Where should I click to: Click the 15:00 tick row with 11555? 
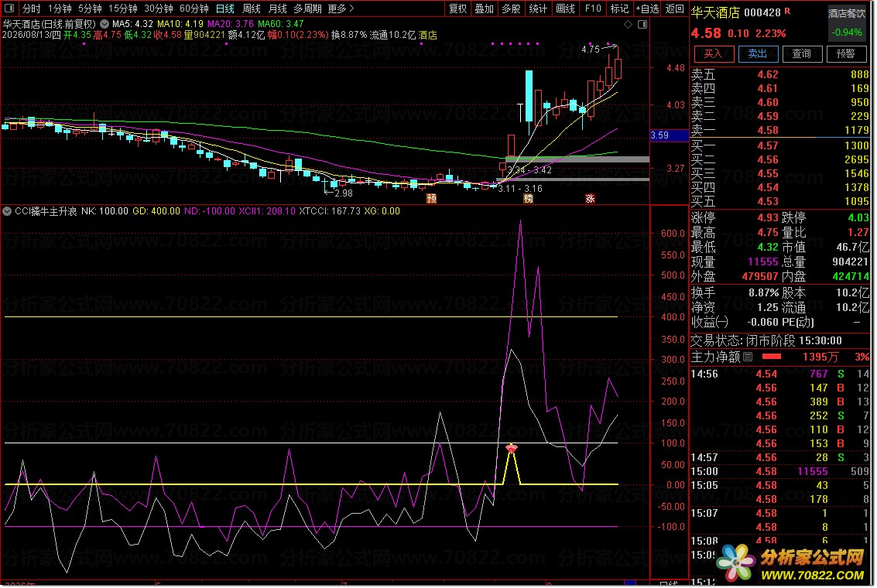pos(779,472)
